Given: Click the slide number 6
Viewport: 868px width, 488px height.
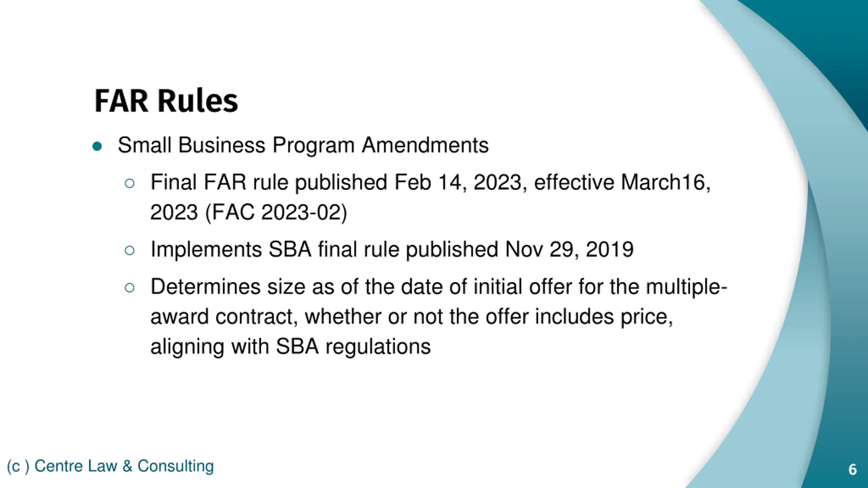Looking at the screenshot, I should (x=852, y=470).
